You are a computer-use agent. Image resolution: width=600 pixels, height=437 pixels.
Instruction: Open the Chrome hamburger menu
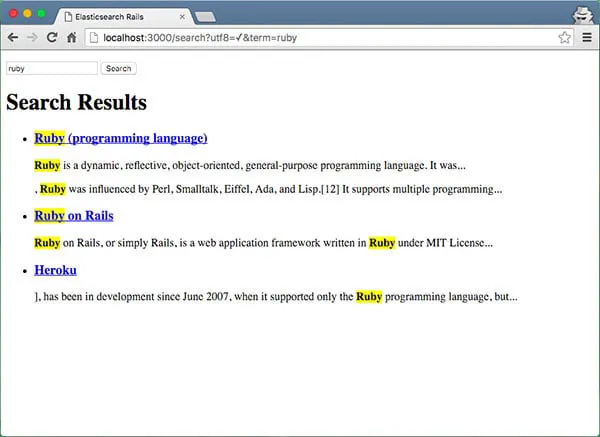click(x=587, y=37)
